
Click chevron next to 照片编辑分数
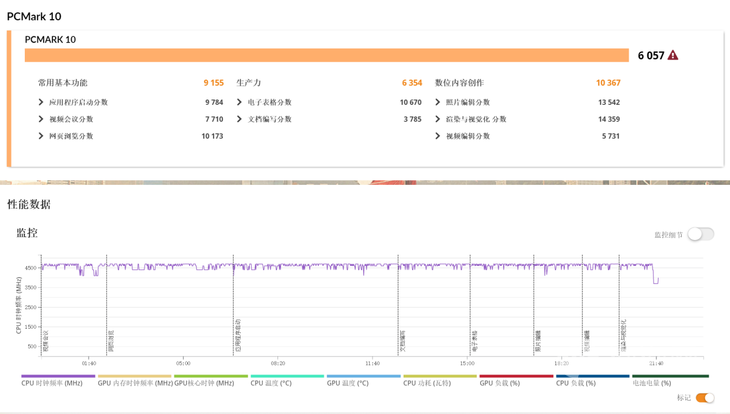point(438,102)
